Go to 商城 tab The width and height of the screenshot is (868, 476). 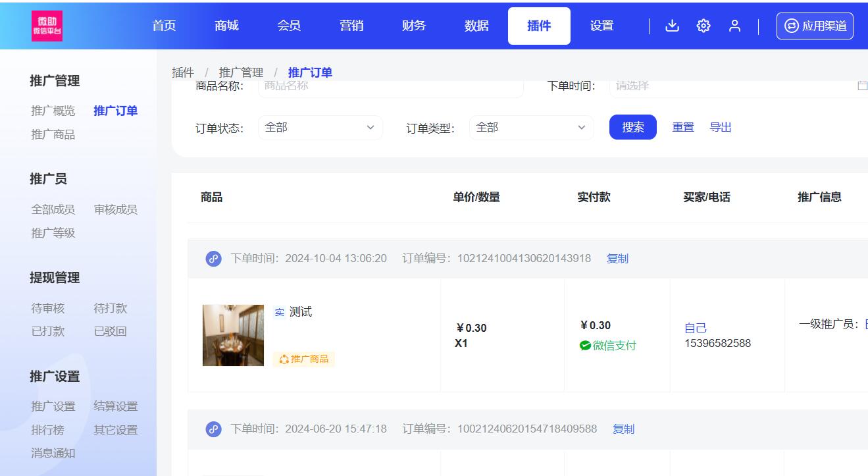tap(226, 26)
